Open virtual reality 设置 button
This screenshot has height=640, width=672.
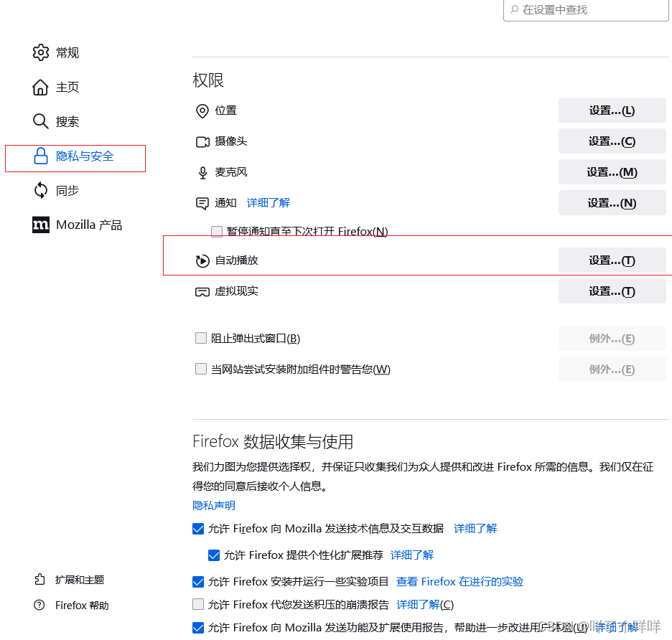coord(612,291)
